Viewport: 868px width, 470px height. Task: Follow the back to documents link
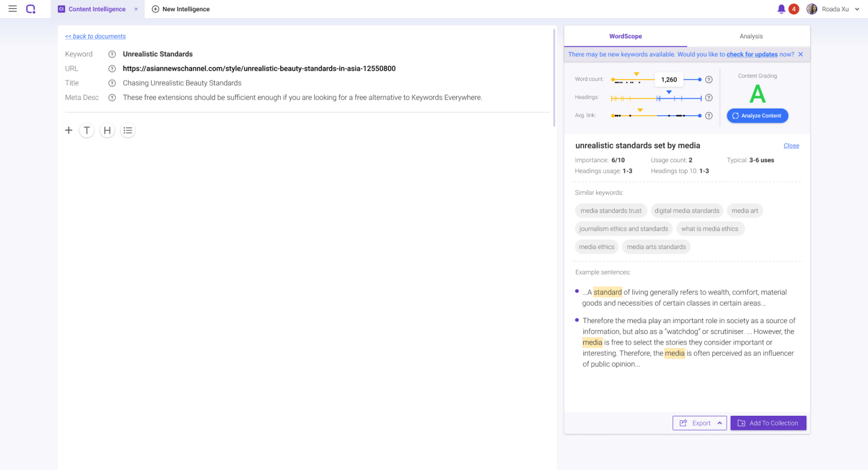[96, 36]
